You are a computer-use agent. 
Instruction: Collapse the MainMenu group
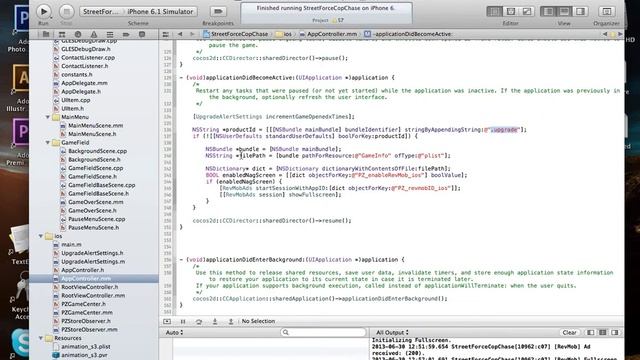point(47,117)
